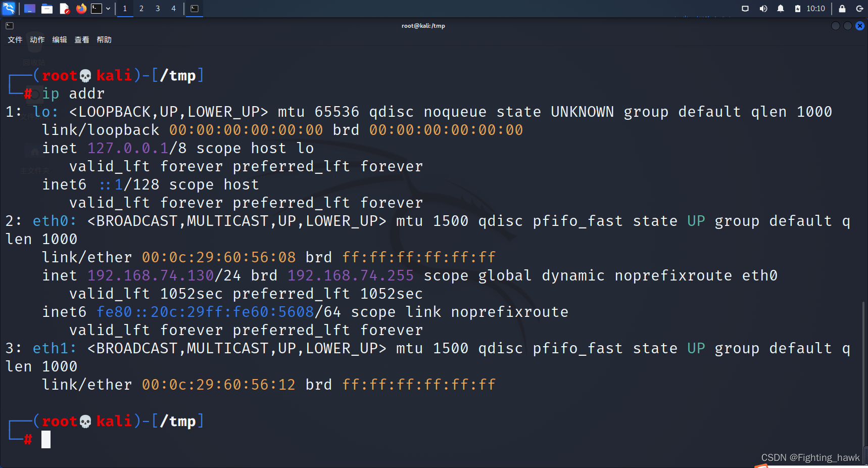The image size is (868, 468).
Task: Select the terminal window taskbar button
Action: coord(195,9)
